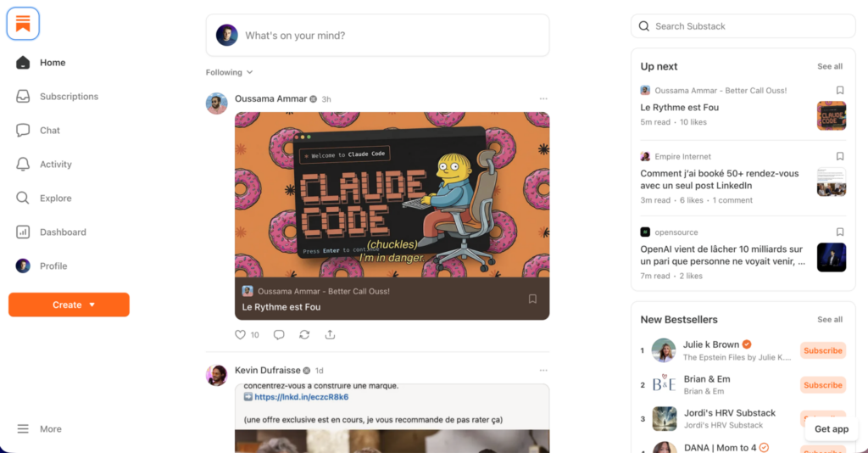The height and width of the screenshot is (453, 868).
Task: Toggle bookmark on Le Rythme est Fou card
Action: [532, 299]
